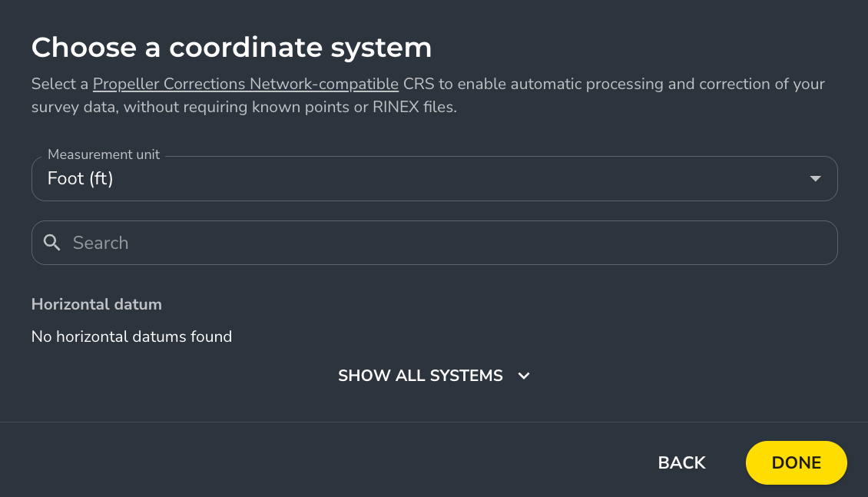The height and width of the screenshot is (497, 868).
Task: Click the search magnifier icon
Action: (51, 242)
